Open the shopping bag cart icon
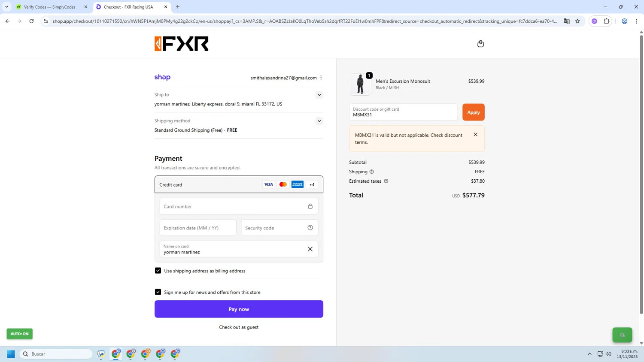 480,44
